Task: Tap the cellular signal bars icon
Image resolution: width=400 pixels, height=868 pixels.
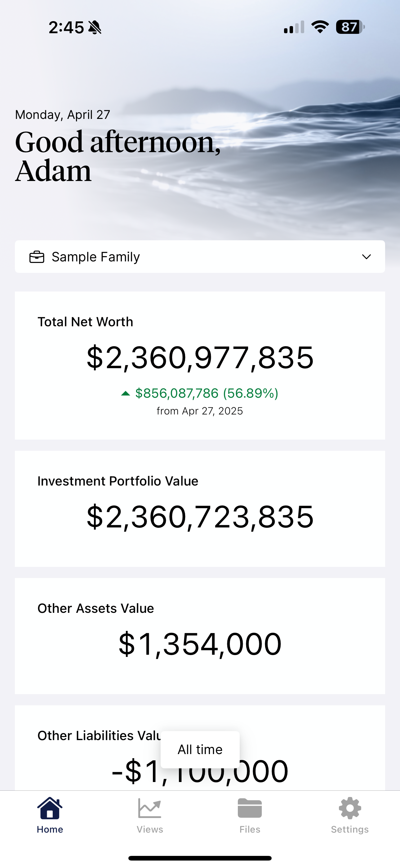Action: (294, 27)
